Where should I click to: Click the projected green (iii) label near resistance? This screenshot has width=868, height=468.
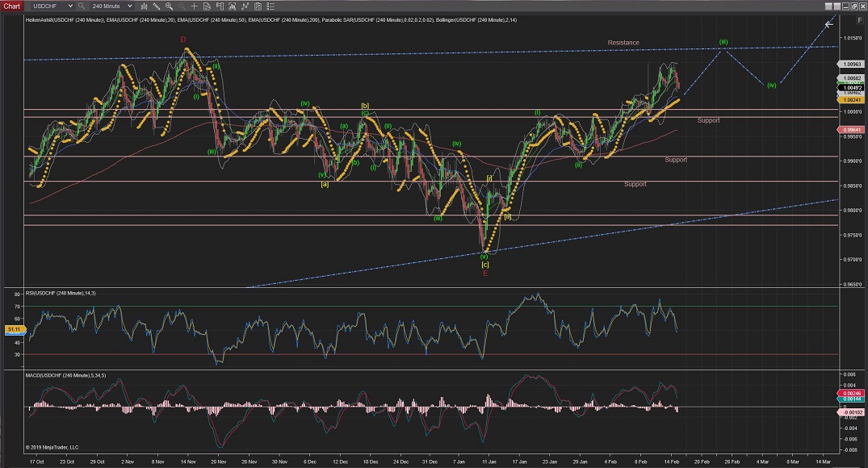pyautogui.click(x=723, y=42)
